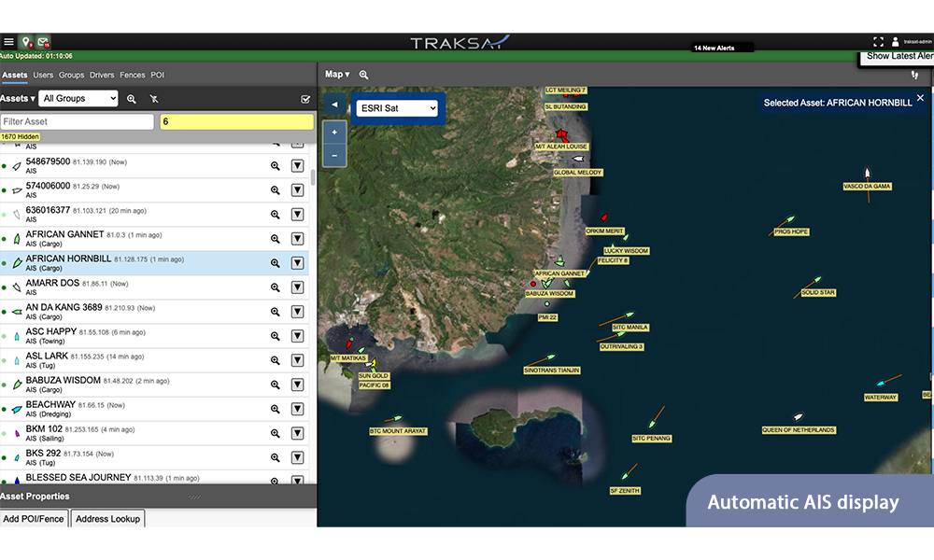Click the location pin alerts icon

pyautogui.click(x=25, y=42)
